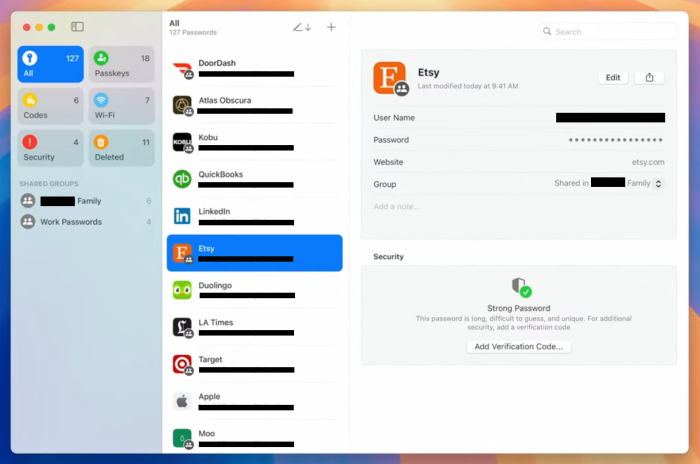The image size is (700, 464).
Task: Select the LA Times entry name
Action: tap(216, 322)
